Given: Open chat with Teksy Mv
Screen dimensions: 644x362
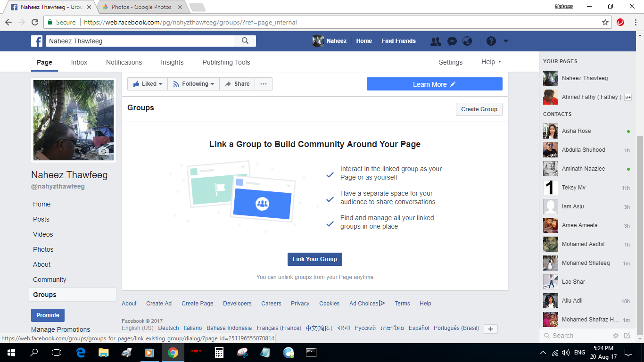Looking at the screenshot, I should [586, 188].
